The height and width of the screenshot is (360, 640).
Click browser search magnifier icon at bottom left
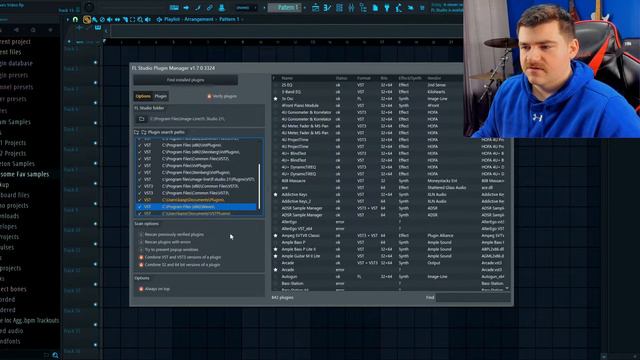(x=55, y=355)
